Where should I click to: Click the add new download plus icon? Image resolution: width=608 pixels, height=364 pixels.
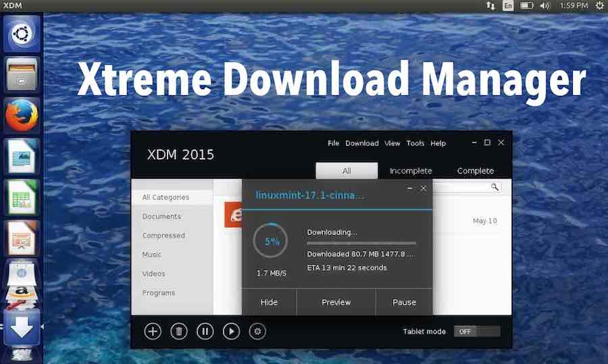click(x=153, y=331)
